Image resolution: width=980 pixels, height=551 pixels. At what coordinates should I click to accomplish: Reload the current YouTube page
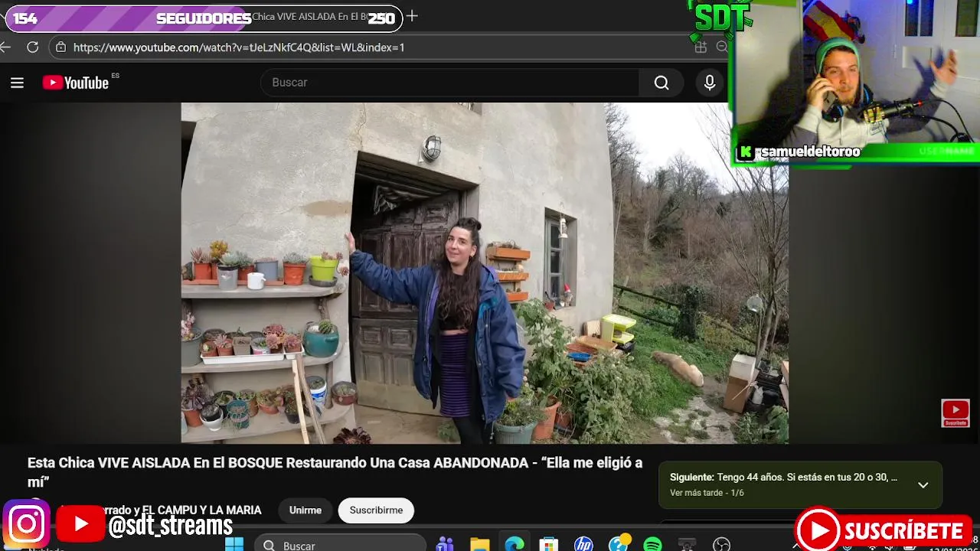click(32, 47)
